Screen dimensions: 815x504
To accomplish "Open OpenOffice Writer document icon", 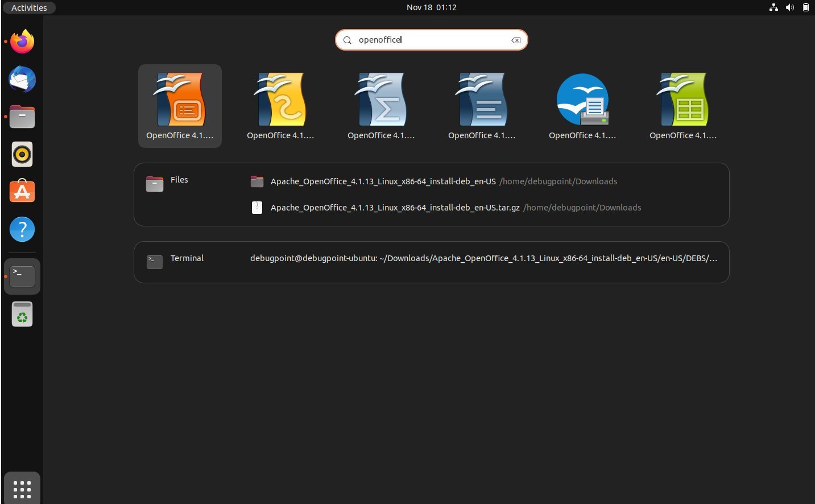I will pyautogui.click(x=482, y=106).
